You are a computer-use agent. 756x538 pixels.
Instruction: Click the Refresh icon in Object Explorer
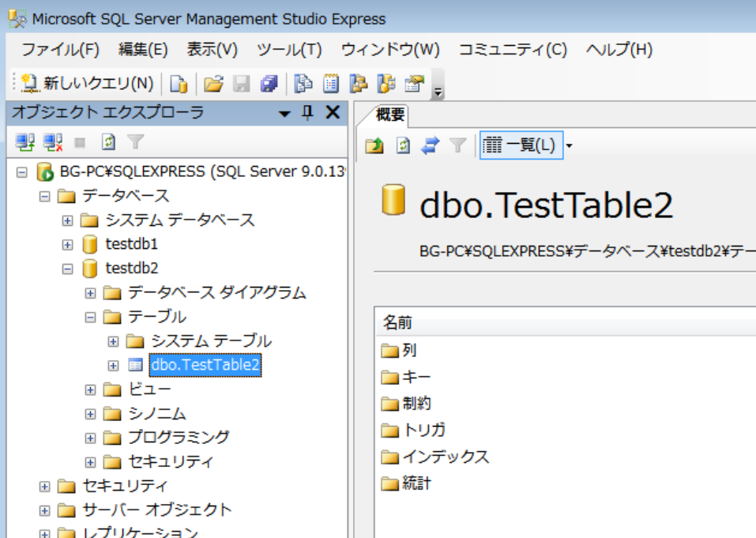click(108, 141)
